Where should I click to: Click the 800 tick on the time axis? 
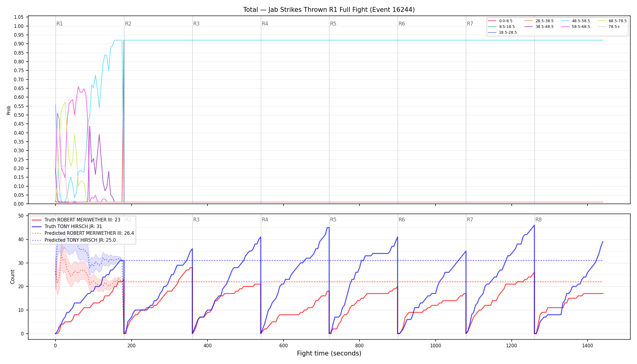coord(359,345)
